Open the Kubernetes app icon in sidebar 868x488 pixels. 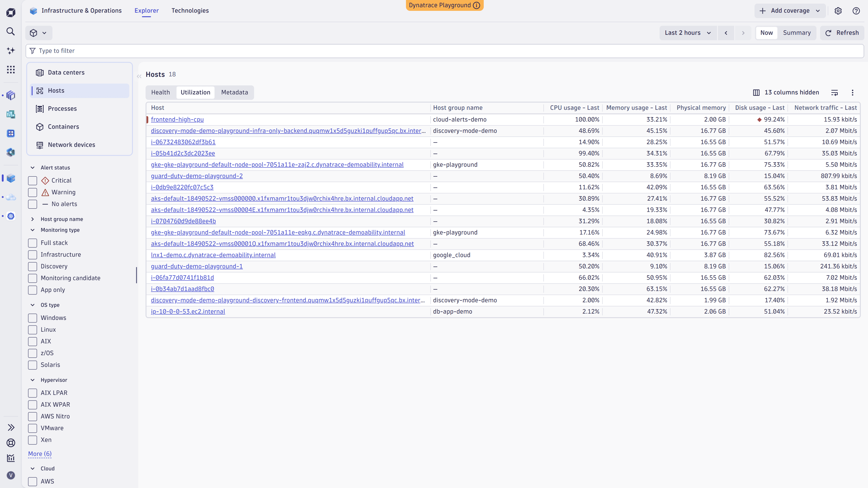[11, 216]
